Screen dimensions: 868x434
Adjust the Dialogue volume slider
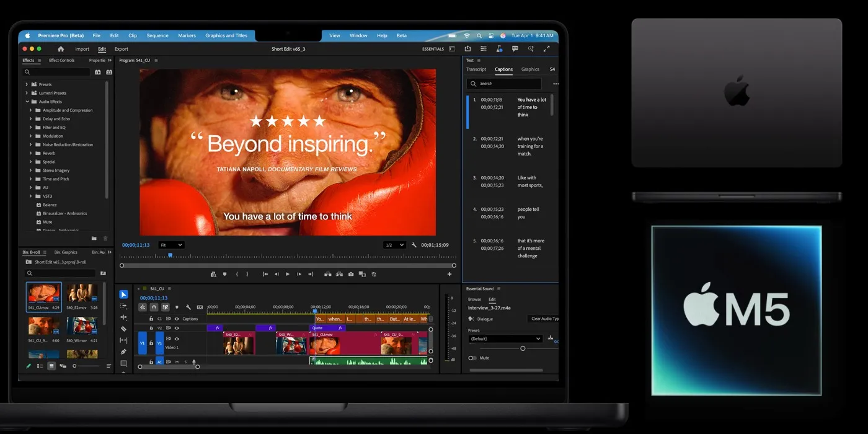(x=523, y=348)
